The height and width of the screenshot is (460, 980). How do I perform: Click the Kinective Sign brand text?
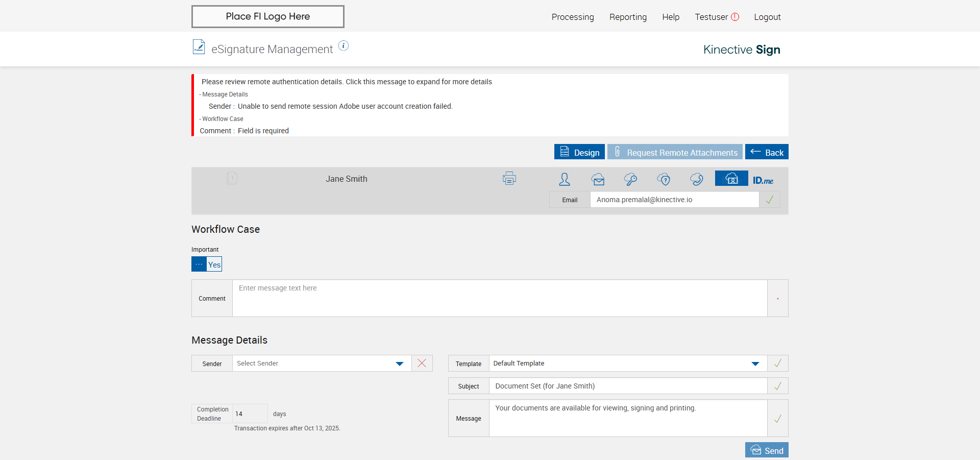pos(742,50)
